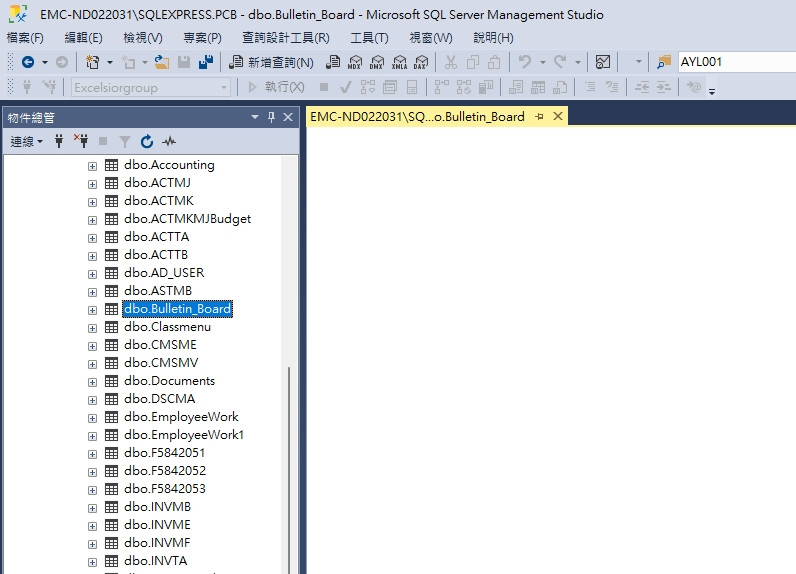Expand the dbo.EmployeeWork1 table node
The width and height of the screenshot is (796, 574).
pyautogui.click(x=92, y=436)
